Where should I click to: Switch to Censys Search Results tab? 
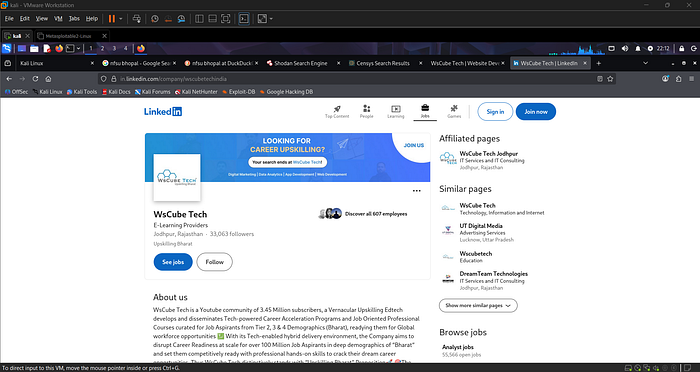click(386, 63)
